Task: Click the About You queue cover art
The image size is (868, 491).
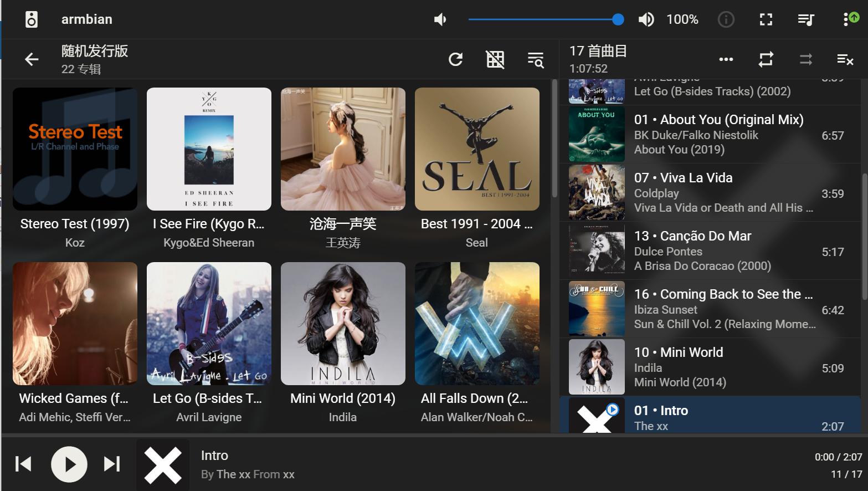Action: 597,134
